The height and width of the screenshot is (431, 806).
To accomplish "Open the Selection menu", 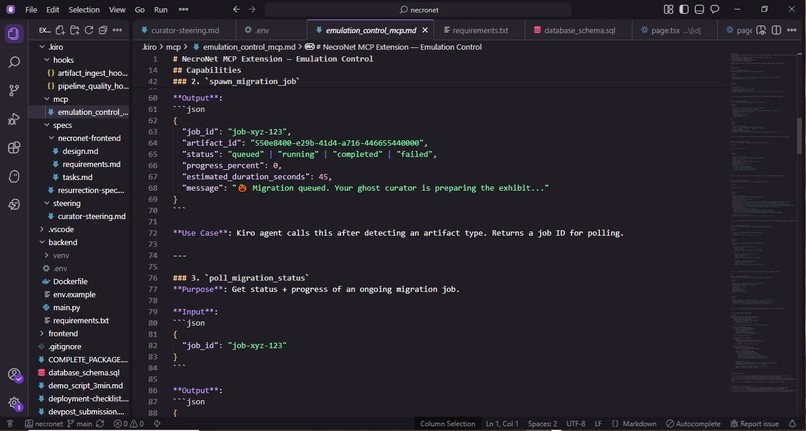I will tap(84, 9).
